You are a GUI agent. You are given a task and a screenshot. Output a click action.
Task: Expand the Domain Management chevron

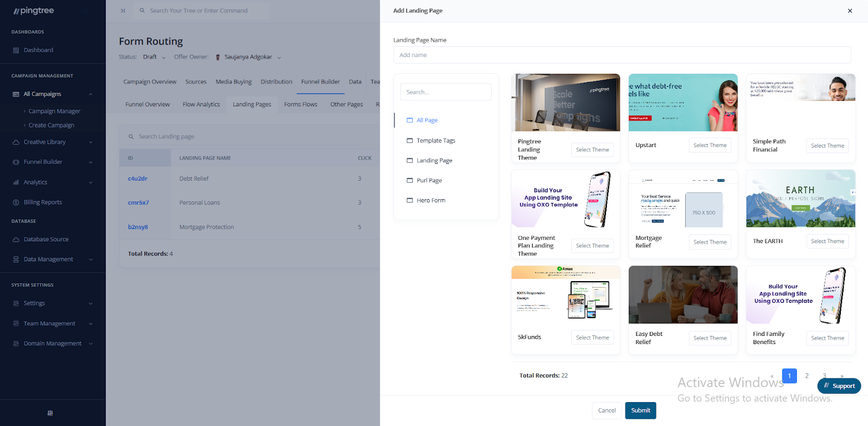click(91, 344)
